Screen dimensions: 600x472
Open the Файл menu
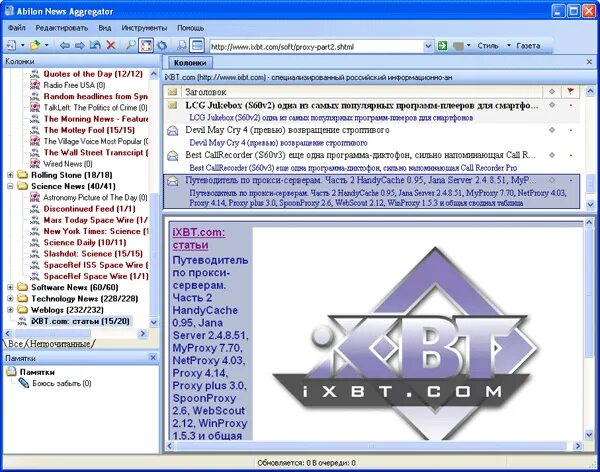pyautogui.click(x=17, y=28)
